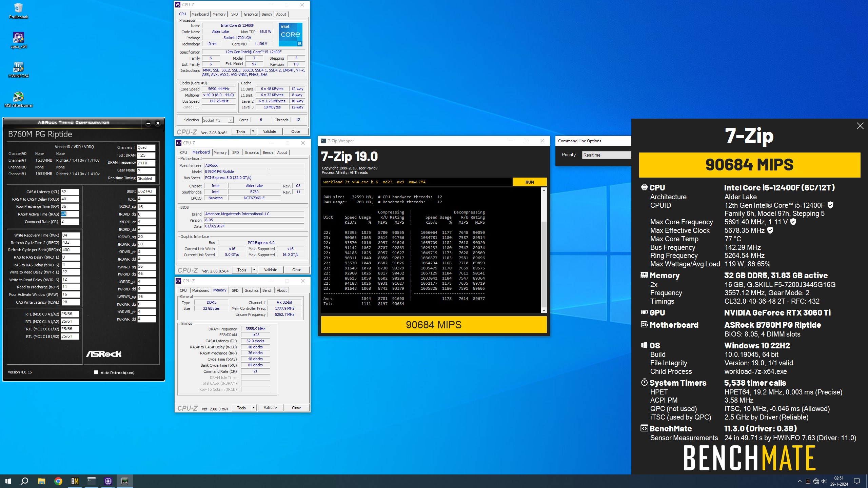Image resolution: width=868 pixels, height=488 pixels.
Task: Click the Core Speed 5690.44 MHz value
Action: pyautogui.click(x=219, y=89)
